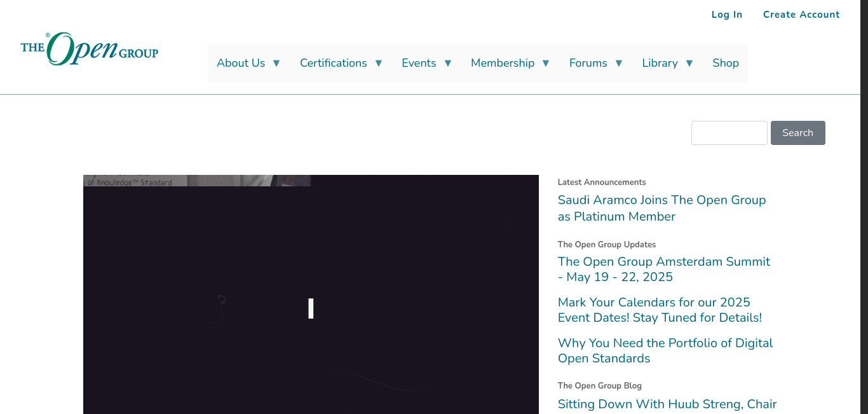Focus the search input field

coord(729,133)
